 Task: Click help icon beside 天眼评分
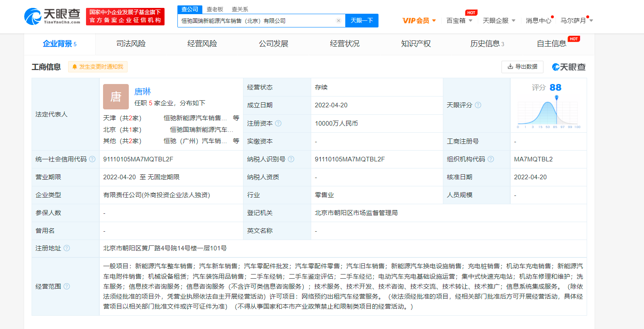478,105
